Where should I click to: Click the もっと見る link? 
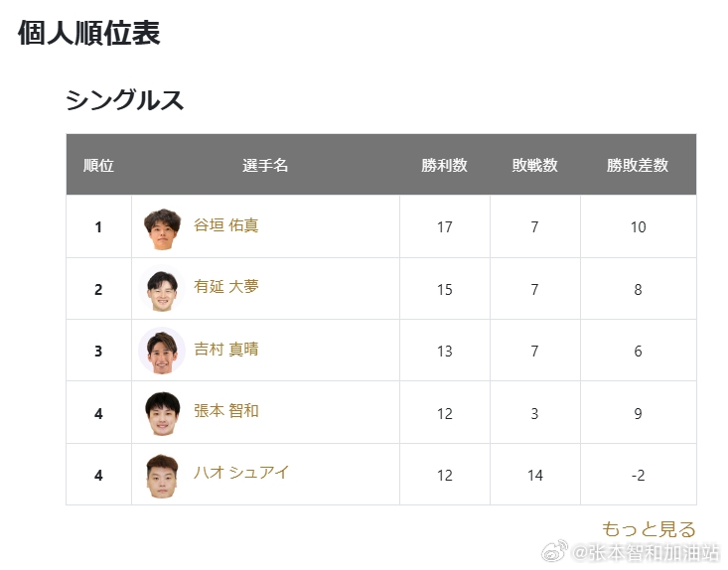coord(649,529)
